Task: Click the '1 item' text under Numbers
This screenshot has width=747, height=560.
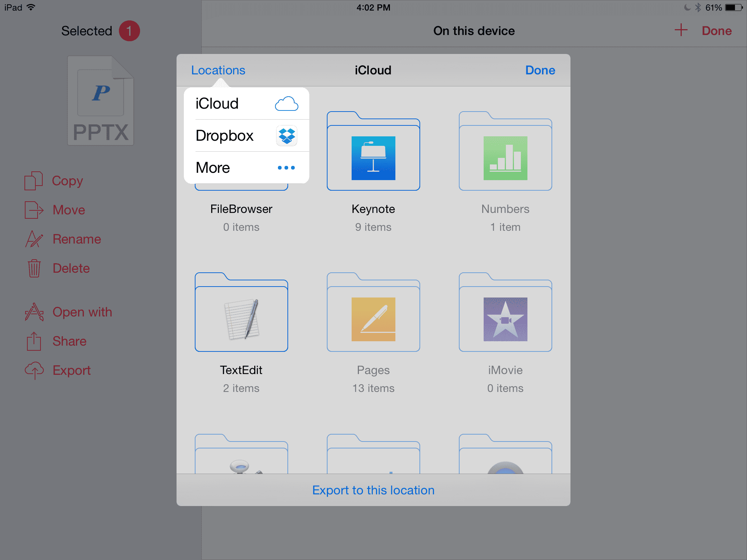Action: click(x=505, y=227)
